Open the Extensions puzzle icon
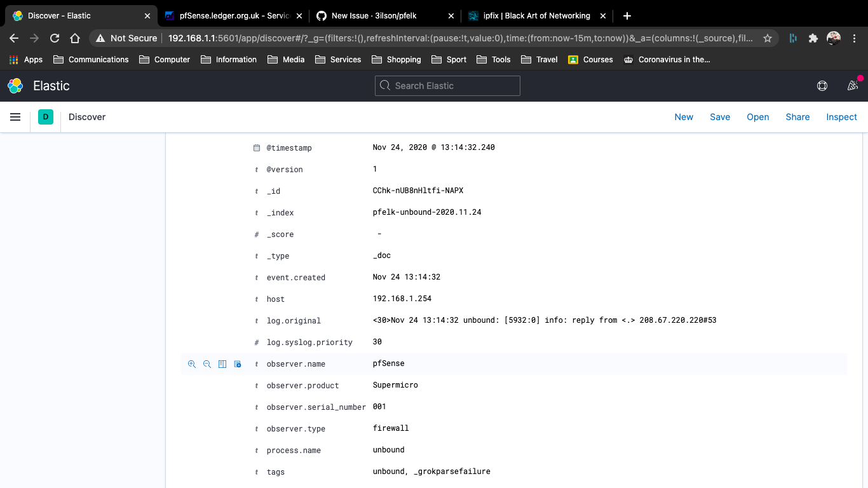Image resolution: width=868 pixels, height=488 pixels. pyautogui.click(x=813, y=38)
